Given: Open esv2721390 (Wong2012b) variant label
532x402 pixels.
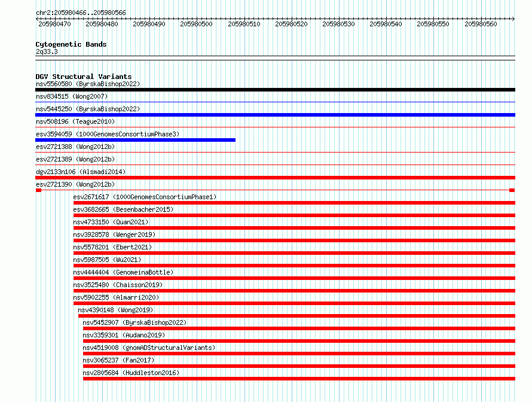Looking at the screenshot, I should [75, 184].
